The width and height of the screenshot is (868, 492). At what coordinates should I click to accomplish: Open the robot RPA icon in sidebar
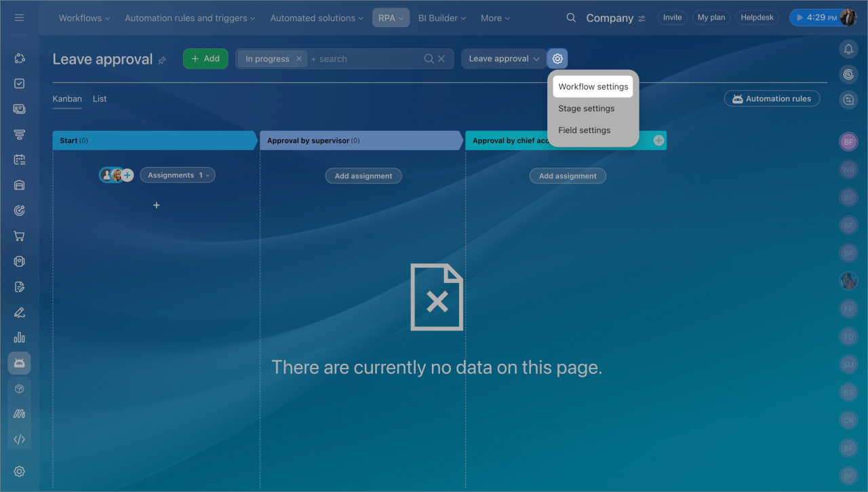point(19,363)
